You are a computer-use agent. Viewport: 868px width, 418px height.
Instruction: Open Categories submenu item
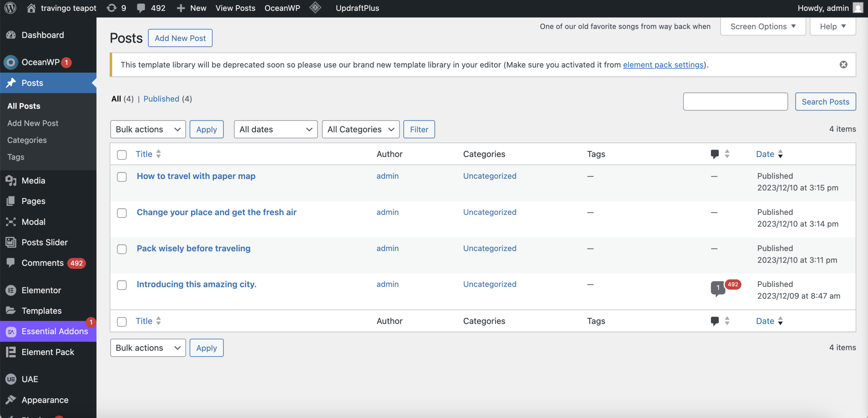click(x=27, y=140)
